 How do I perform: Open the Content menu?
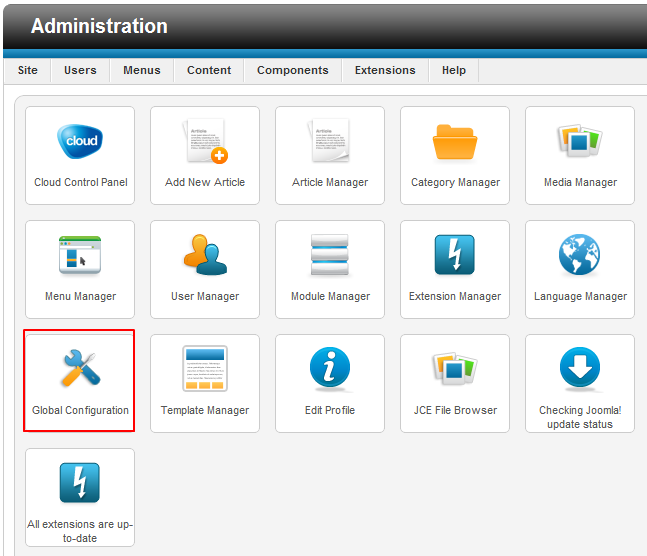[209, 71]
